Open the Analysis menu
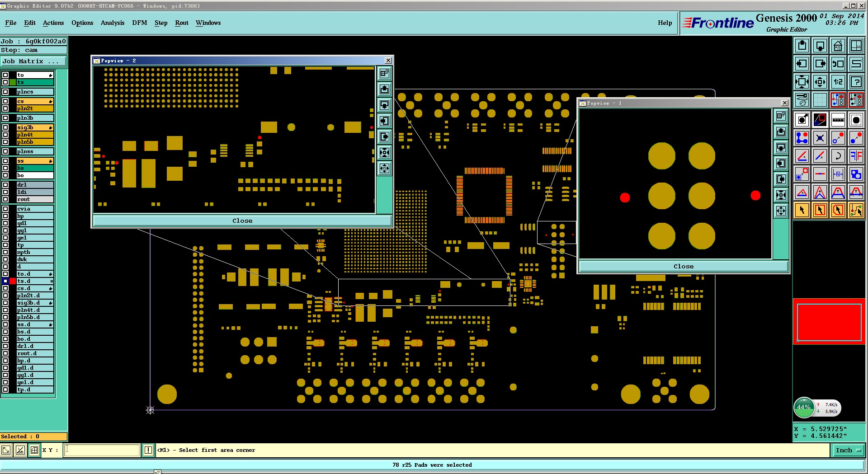868x474 pixels. [113, 23]
